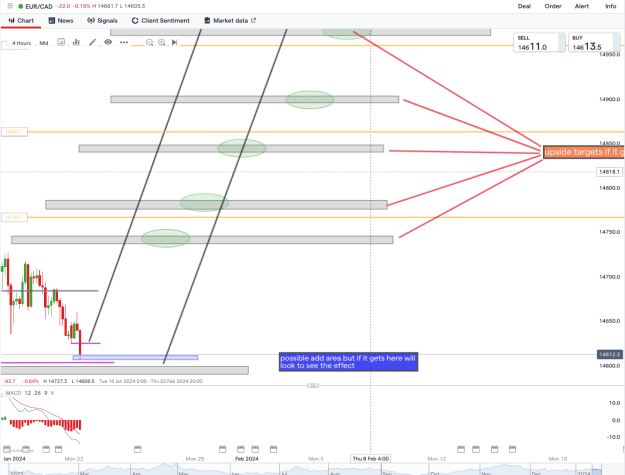Select the green ellipse near the 14750.0 level
The image size is (625, 475).
point(166,238)
